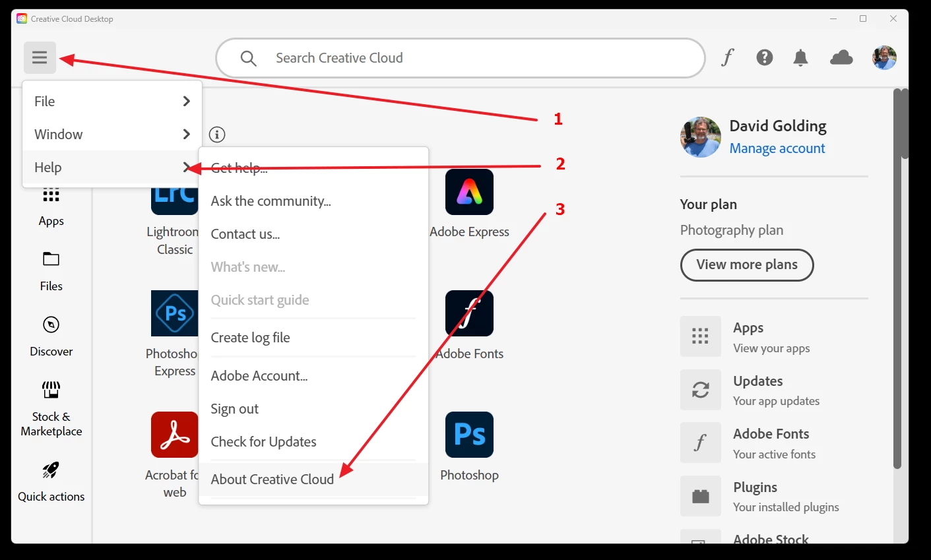The width and height of the screenshot is (931, 560).
Task: Click View more plans button
Action: (747, 264)
